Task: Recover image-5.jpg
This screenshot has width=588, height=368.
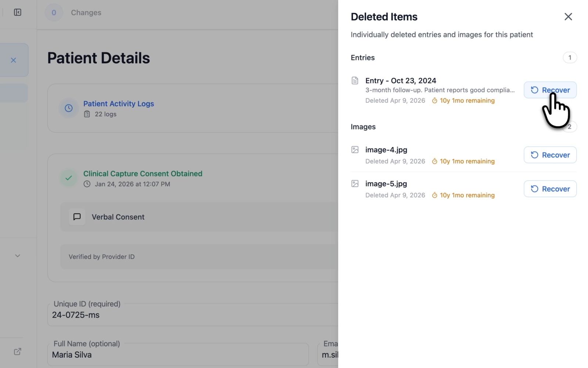Action: (550, 189)
